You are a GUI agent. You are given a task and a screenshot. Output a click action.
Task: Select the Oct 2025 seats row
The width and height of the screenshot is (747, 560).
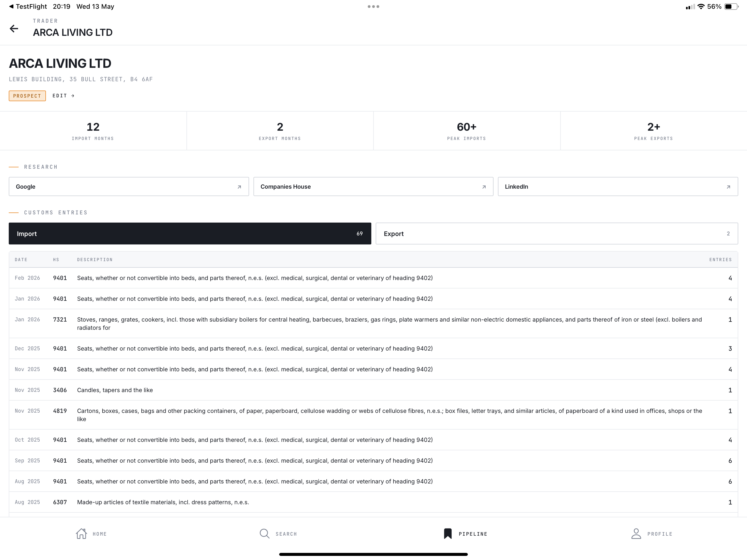coord(373,440)
